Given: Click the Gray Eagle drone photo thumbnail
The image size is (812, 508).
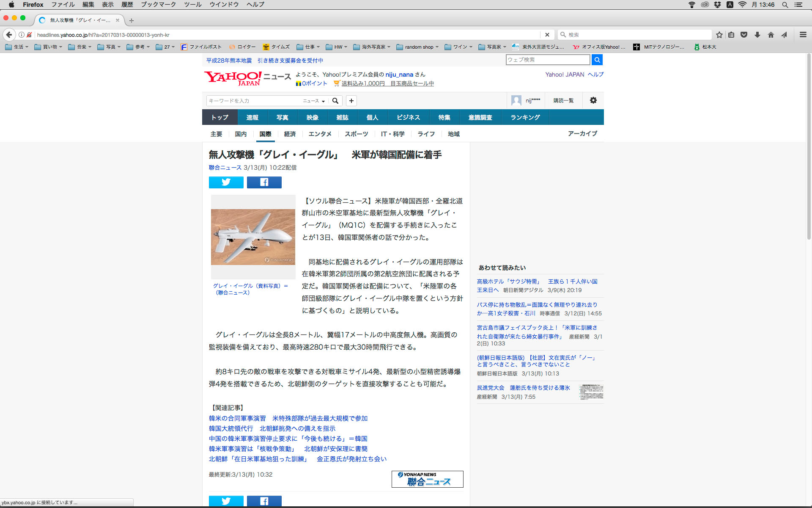Looking at the screenshot, I should coord(253,237).
